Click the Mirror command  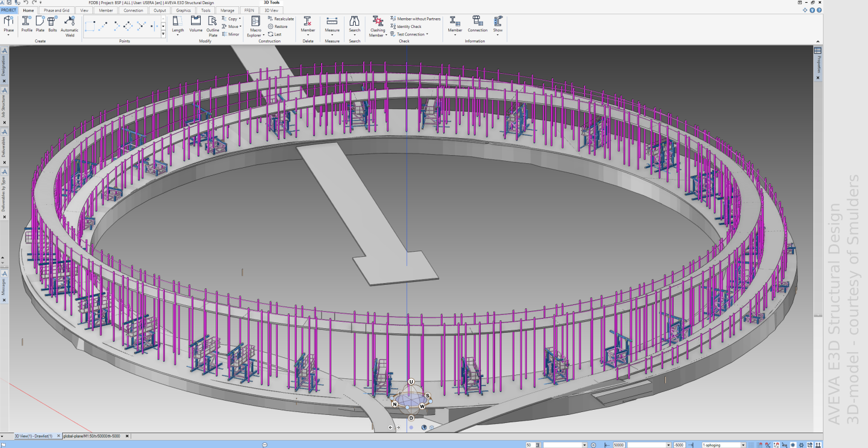[230, 34]
